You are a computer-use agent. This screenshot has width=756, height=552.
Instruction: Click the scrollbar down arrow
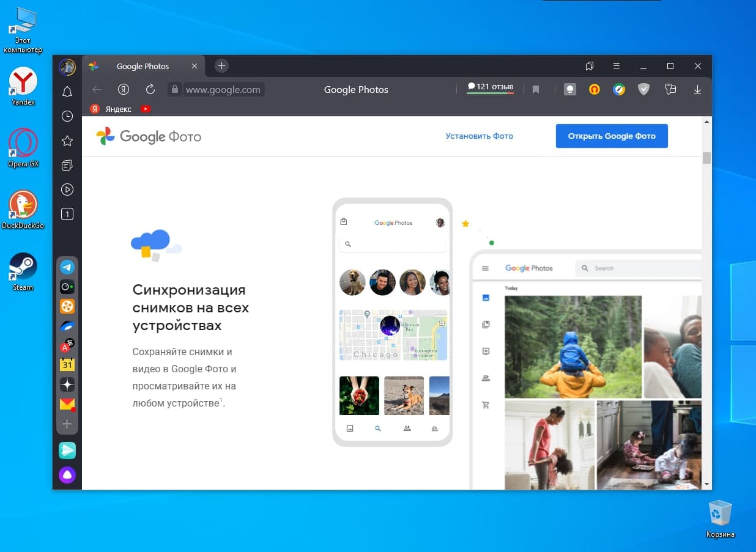[706, 484]
